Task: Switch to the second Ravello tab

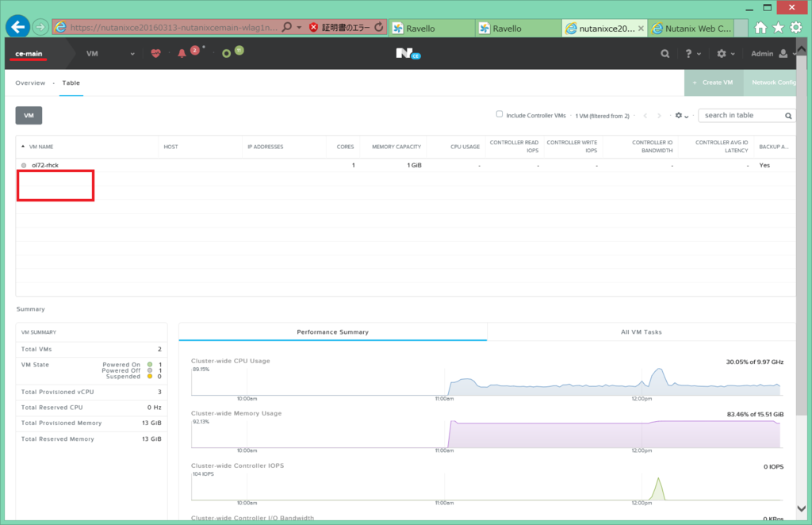Action: pyautogui.click(x=519, y=29)
